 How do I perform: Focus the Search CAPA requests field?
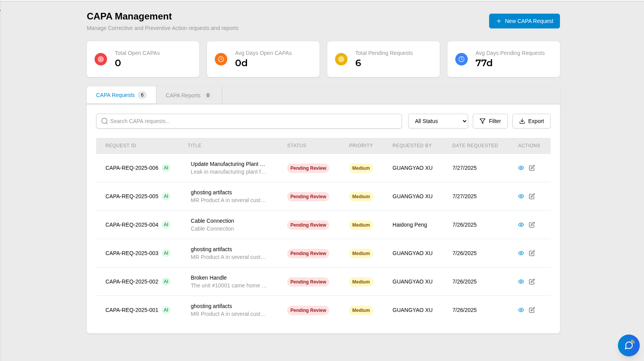tap(249, 121)
